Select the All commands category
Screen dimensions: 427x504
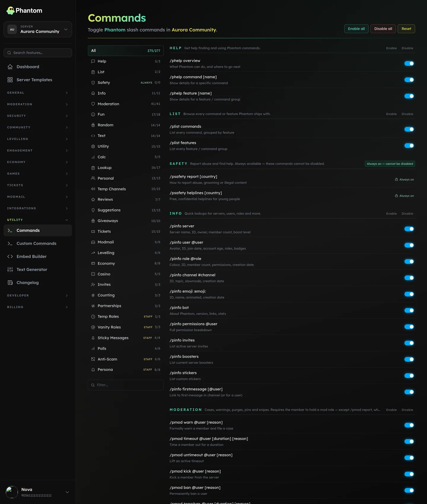126,51
